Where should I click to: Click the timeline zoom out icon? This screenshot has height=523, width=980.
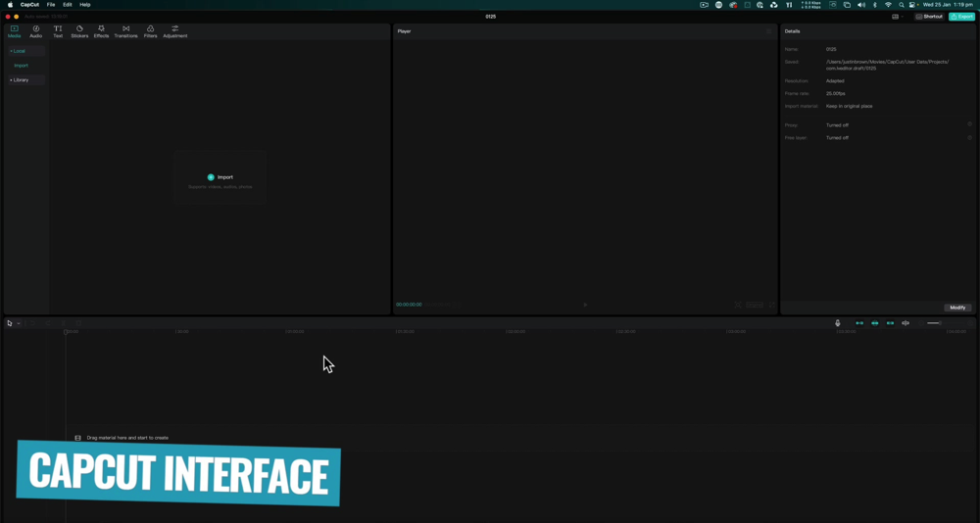coord(921,323)
